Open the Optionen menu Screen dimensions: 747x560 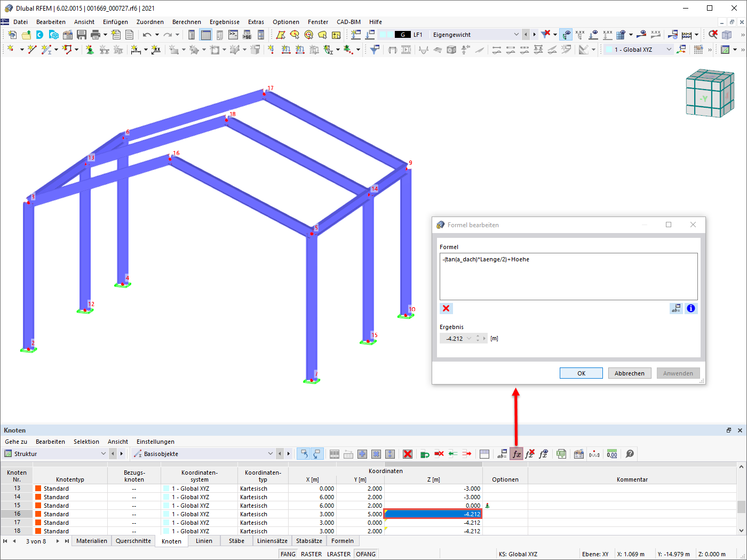286,22
